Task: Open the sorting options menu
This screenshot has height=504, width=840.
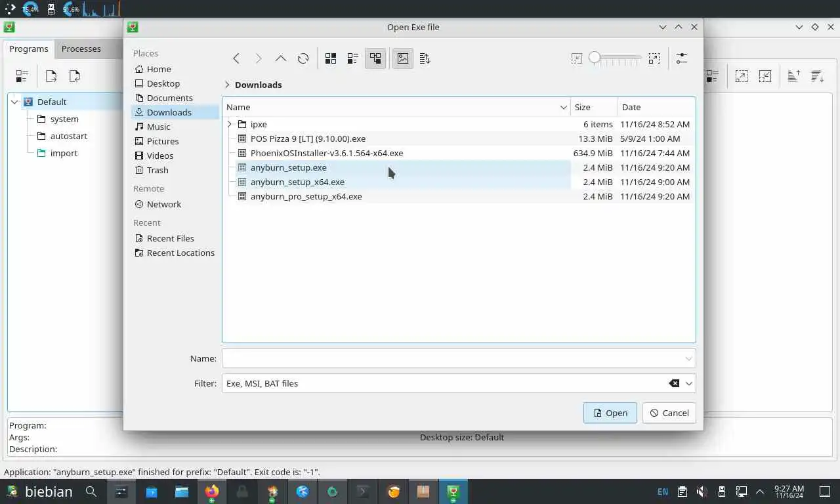Action: point(425,58)
